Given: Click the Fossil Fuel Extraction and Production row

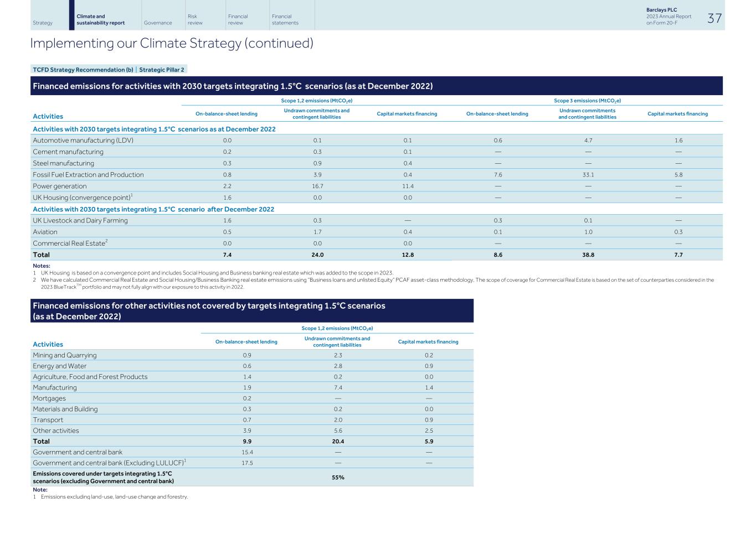Looking at the screenshot, I should coord(89,174).
